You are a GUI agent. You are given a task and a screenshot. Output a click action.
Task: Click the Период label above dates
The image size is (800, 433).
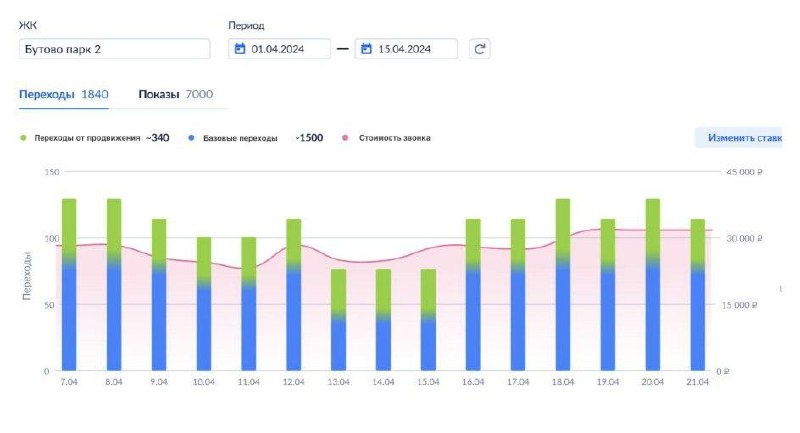click(x=246, y=26)
